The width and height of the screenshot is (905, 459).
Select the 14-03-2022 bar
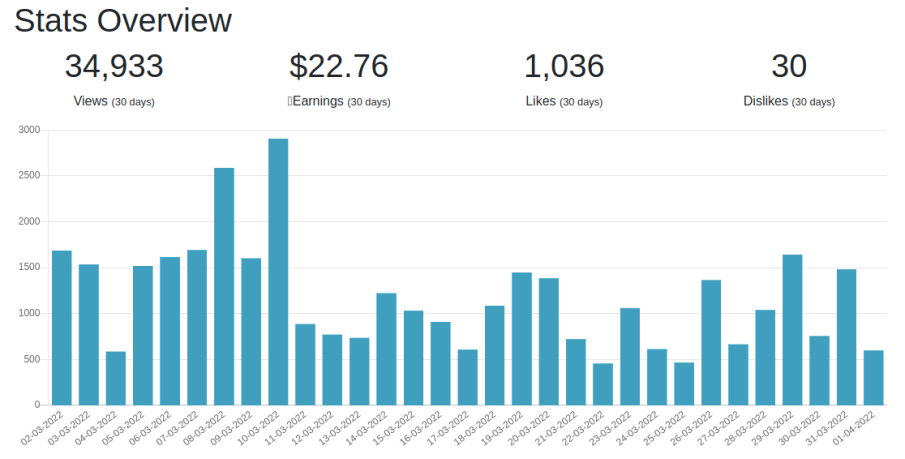(x=387, y=349)
